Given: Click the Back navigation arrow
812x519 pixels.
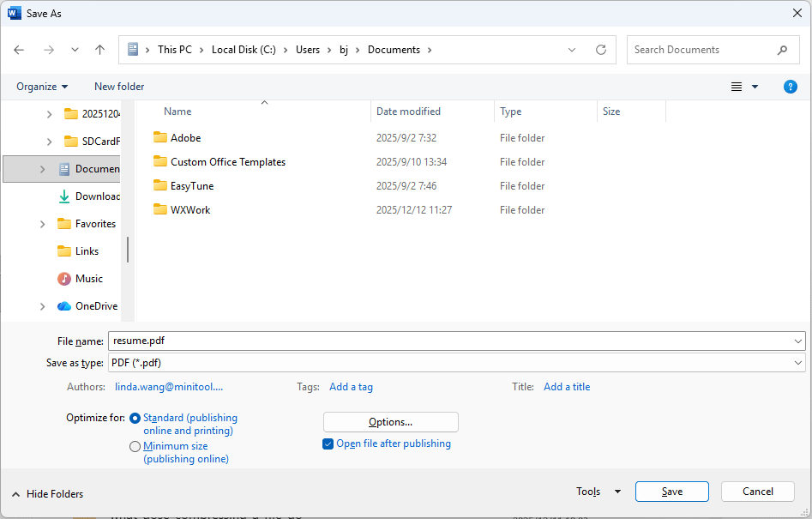Looking at the screenshot, I should 19,50.
